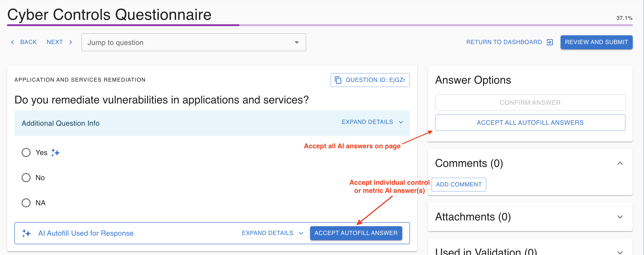Click the 37.1% progress value
This screenshot has width=644, height=255.
pyautogui.click(x=624, y=18)
